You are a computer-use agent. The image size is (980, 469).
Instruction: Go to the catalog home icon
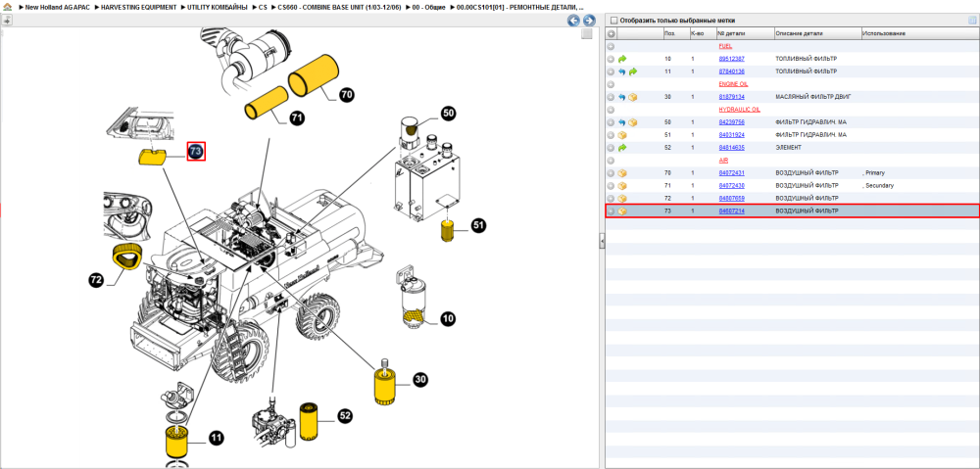7,6
